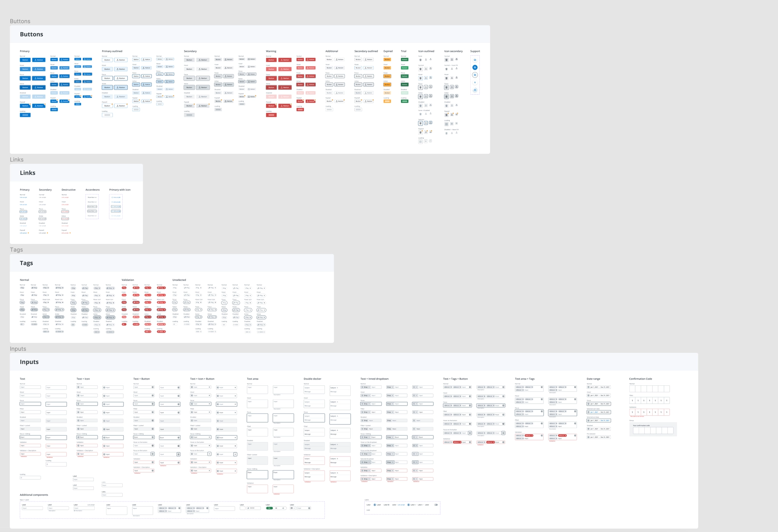Open $ Drop dropdown in Selected dropdown row
The width and height of the screenshot is (778, 532).
365,462
